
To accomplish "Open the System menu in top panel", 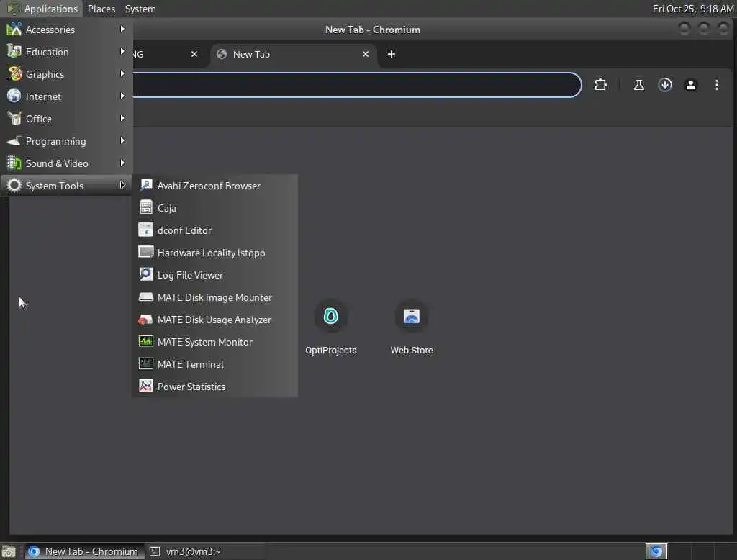I will coord(140,9).
